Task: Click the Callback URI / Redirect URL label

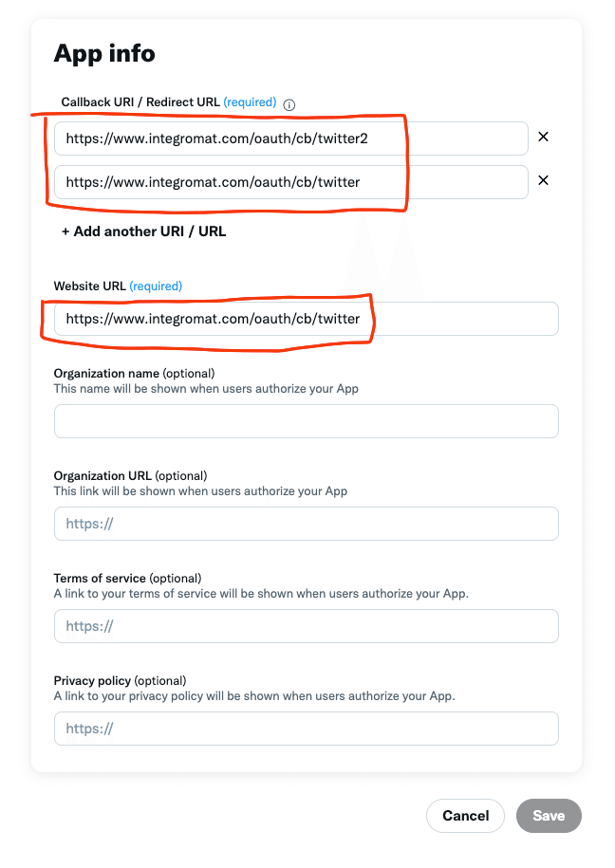Action: [x=140, y=102]
